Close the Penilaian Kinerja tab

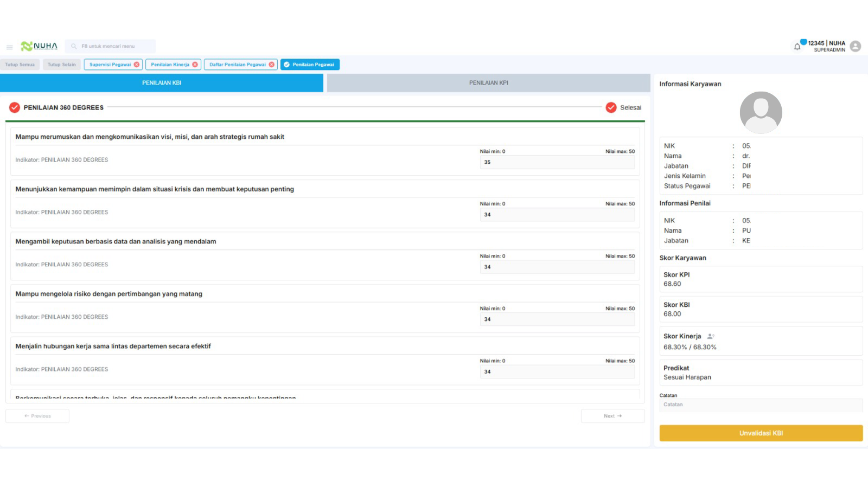click(195, 65)
